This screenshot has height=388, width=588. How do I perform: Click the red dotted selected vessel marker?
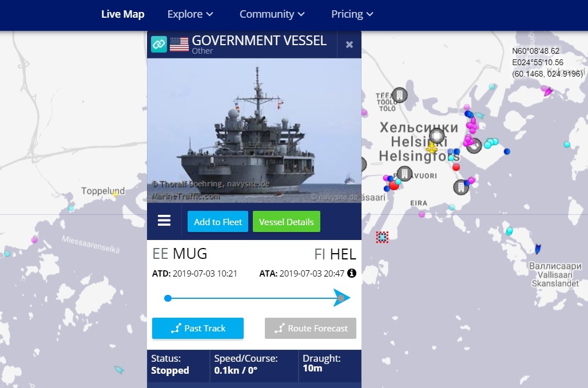click(382, 237)
